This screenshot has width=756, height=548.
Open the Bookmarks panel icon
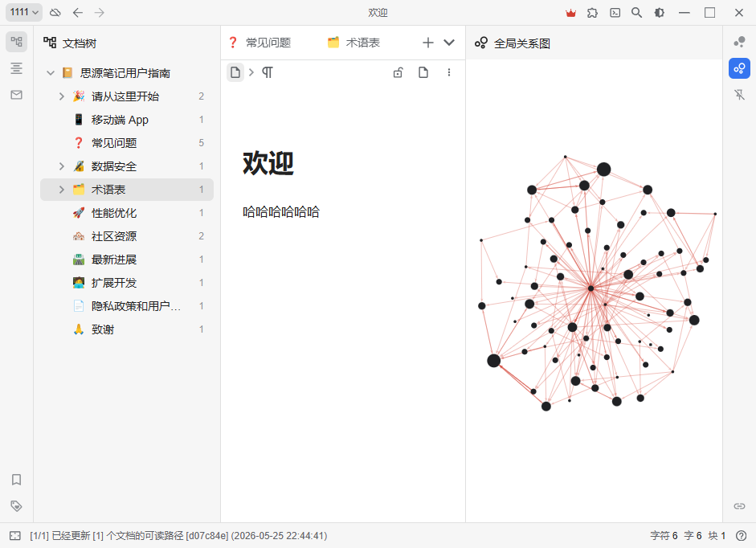coord(16,480)
